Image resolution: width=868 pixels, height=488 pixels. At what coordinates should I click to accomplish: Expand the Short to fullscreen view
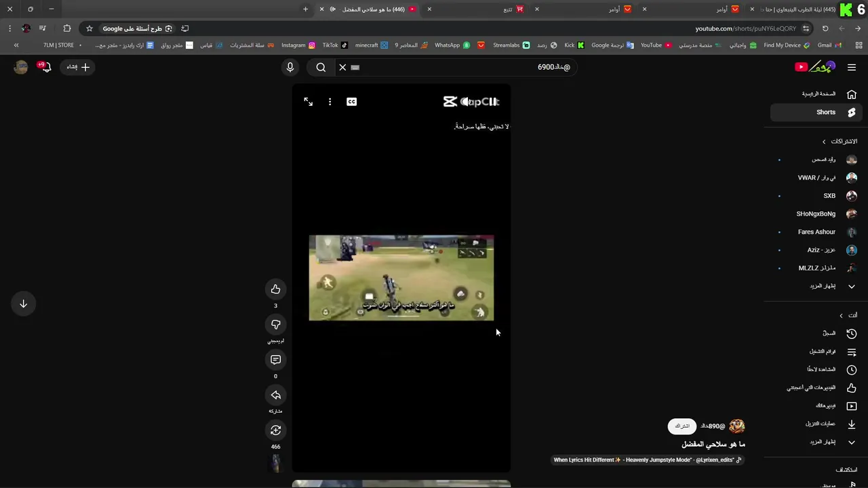309,102
